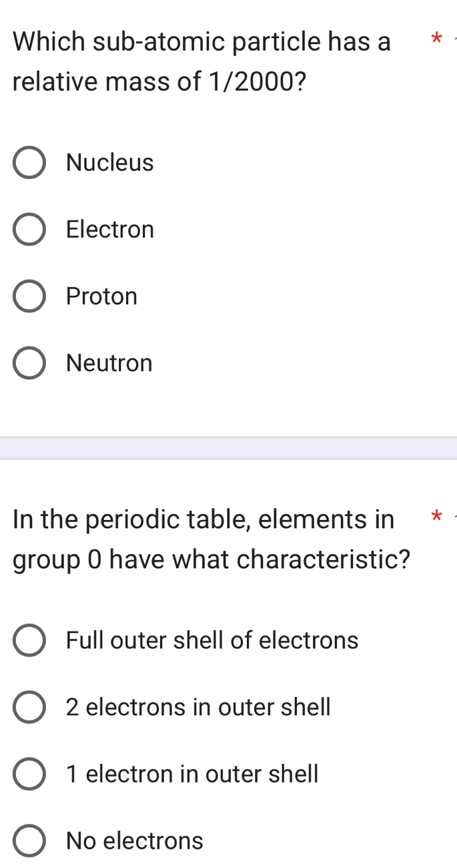Click the Electron option label text
Screen dimensions: 457x868
tap(109, 229)
